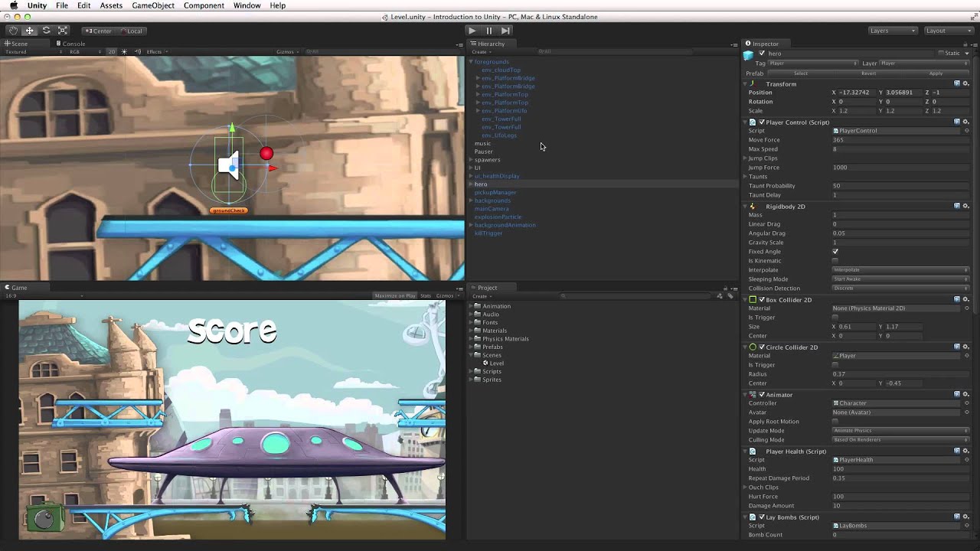Open Rigidbody 2D gear settings menu
Image resolution: width=980 pixels, height=551 pixels.
(966, 206)
